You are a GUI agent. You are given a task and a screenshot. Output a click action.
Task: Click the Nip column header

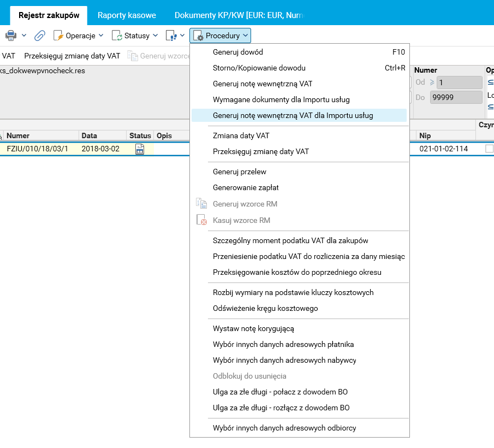coord(445,135)
